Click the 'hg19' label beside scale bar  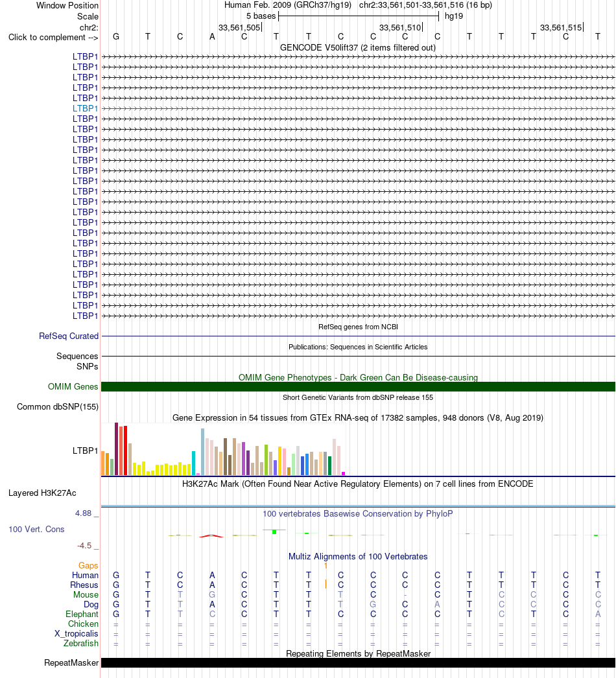pos(454,16)
